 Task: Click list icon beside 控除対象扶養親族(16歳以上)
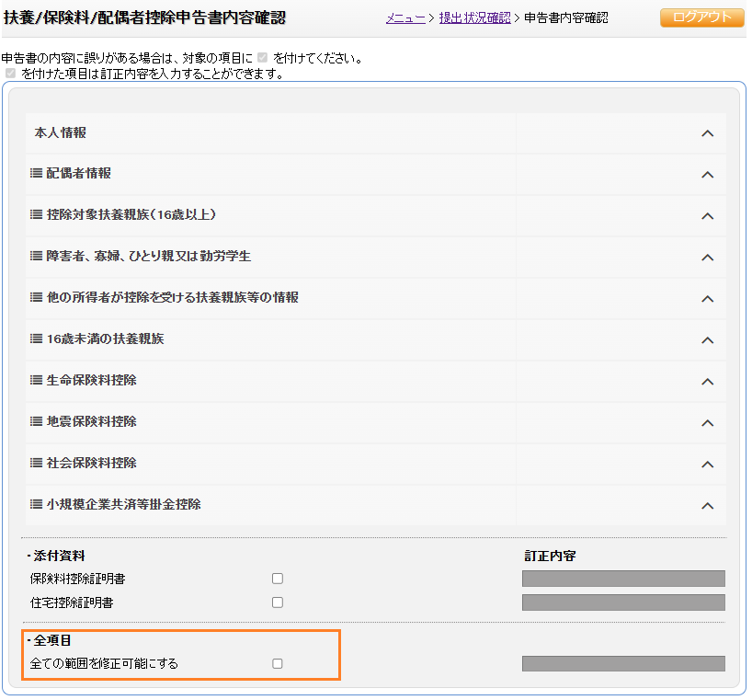[36, 215]
